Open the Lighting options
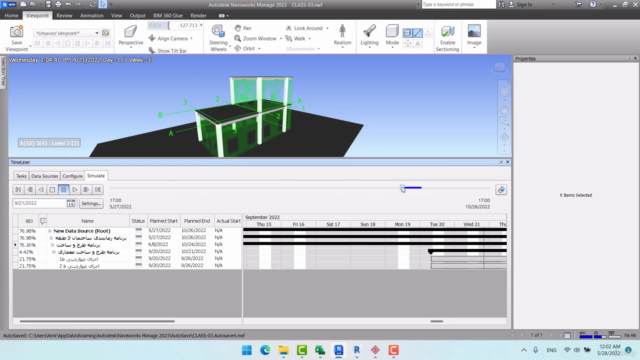This screenshot has height=360, width=640. [x=369, y=36]
